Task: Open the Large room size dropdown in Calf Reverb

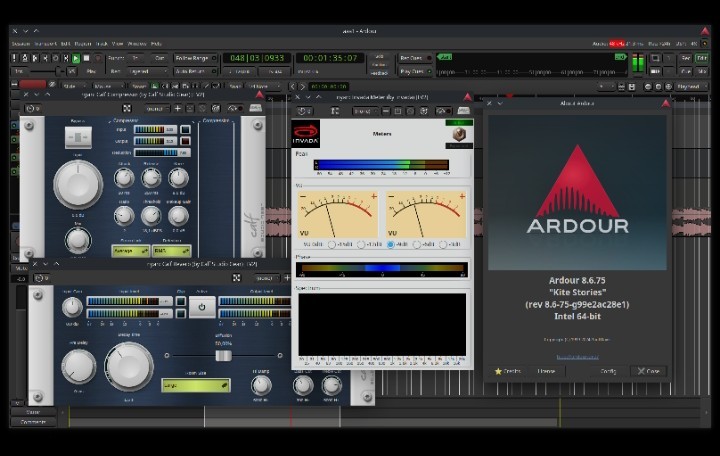Action: pyautogui.click(x=196, y=385)
